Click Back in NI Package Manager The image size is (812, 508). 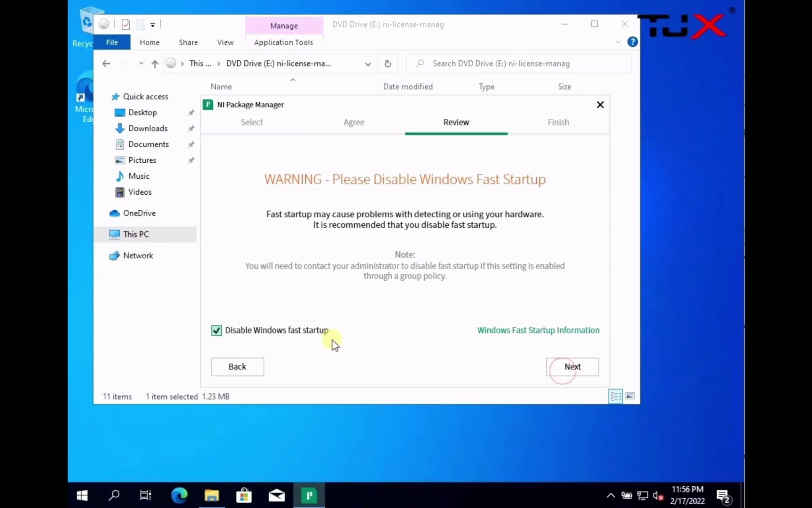click(x=237, y=367)
